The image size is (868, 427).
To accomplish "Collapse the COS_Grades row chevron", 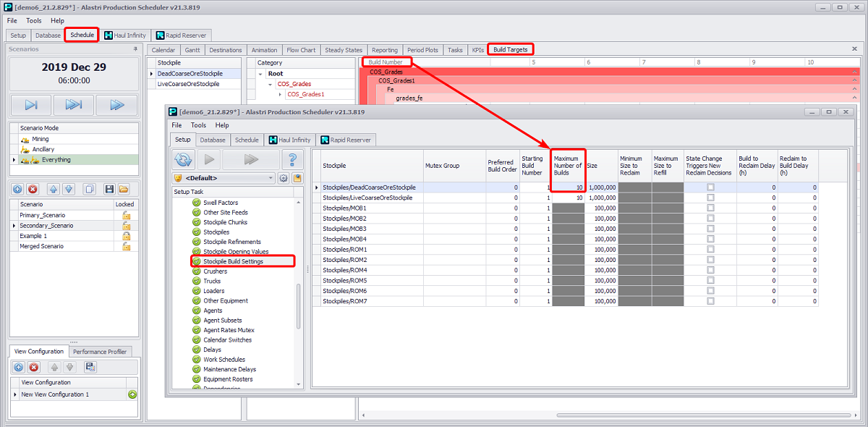I will pos(855,72).
